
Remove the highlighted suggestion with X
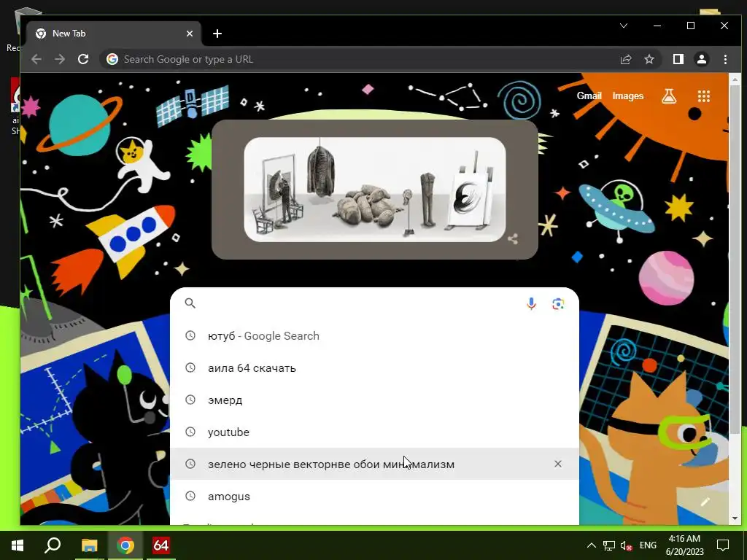click(x=558, y=464)
